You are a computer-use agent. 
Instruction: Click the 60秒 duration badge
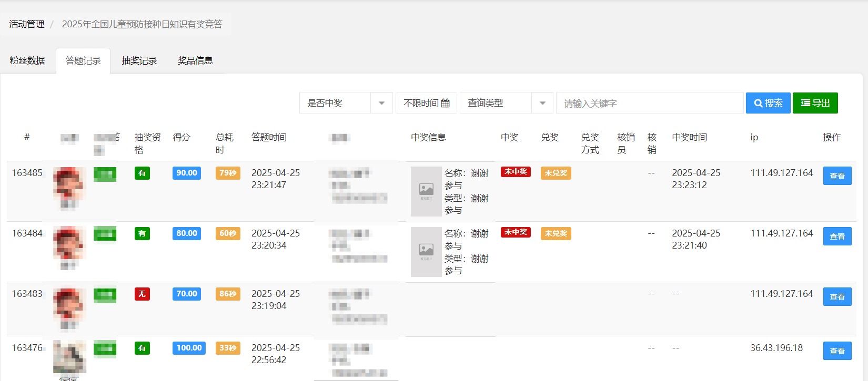click(228, 233)
